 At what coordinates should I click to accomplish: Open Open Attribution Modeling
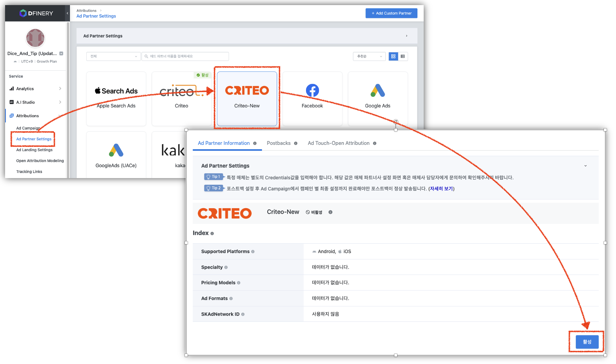(40, 161)
